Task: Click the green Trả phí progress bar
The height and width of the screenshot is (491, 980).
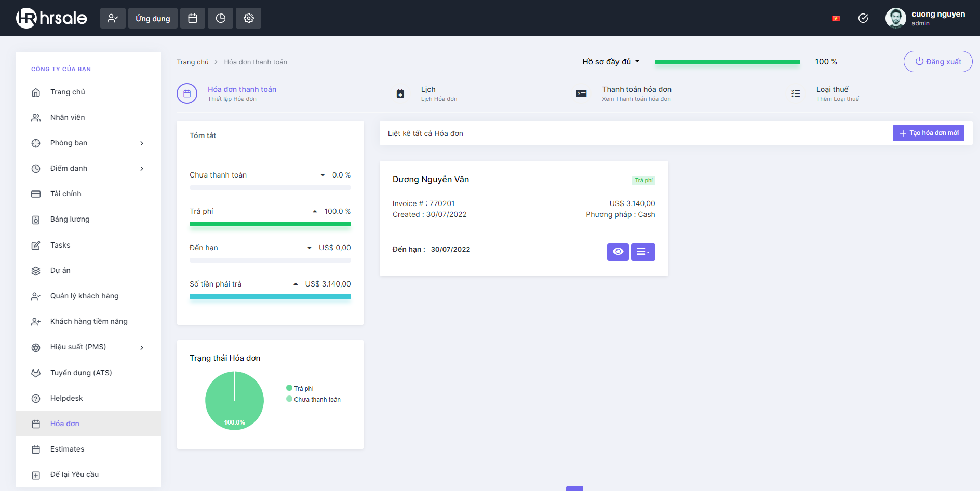Action: (x=270, y=224)
